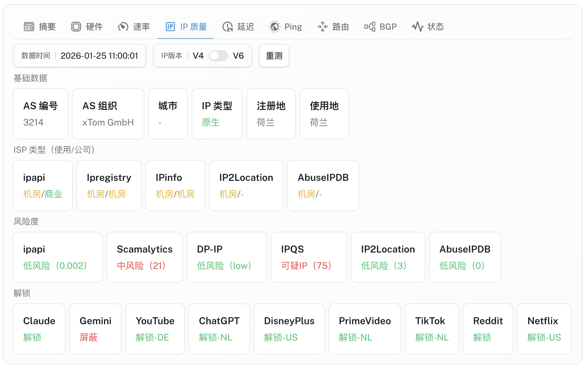The width and height of the screenshot is (588, 372).
Task: Click the Netflix 解锁-US card
Action: [544, 329]
